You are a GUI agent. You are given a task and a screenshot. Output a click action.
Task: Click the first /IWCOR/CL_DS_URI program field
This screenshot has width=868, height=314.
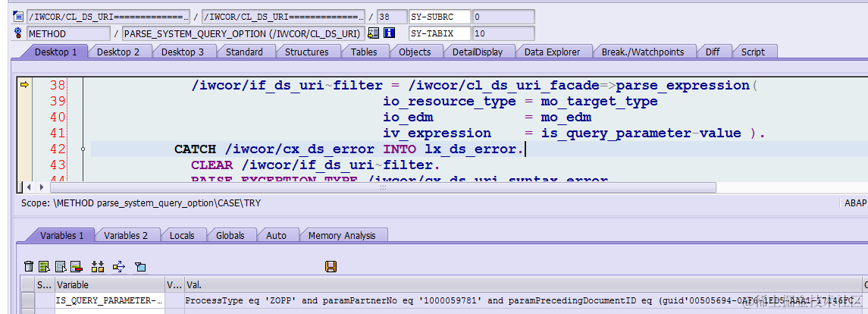tap(108, 17)
